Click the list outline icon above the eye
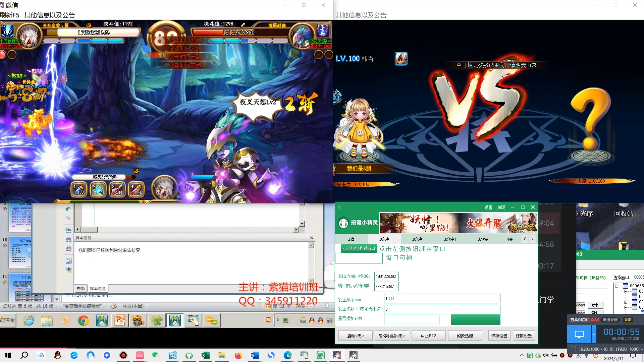 [68, 261]
